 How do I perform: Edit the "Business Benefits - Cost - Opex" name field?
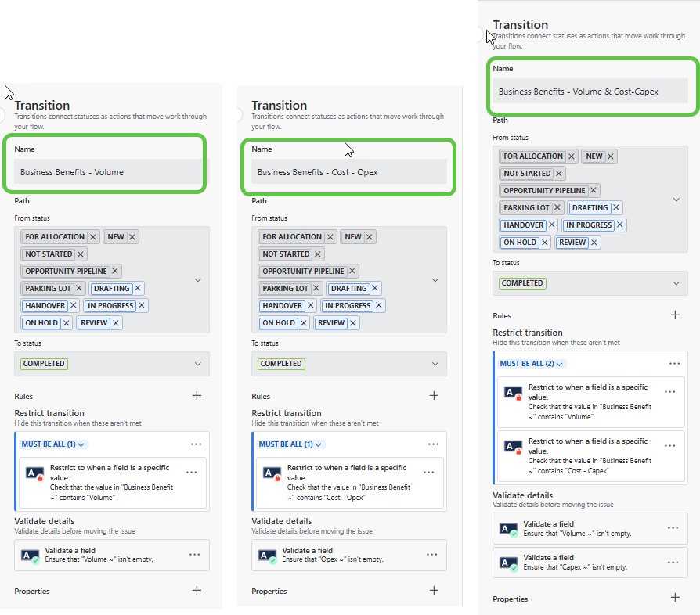(x=349, y=172)
